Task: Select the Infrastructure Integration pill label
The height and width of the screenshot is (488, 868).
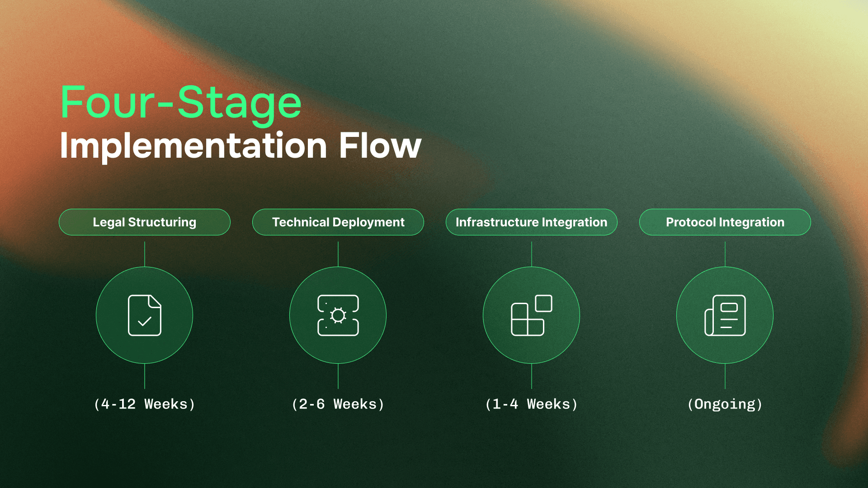Action: click(532, 222)
